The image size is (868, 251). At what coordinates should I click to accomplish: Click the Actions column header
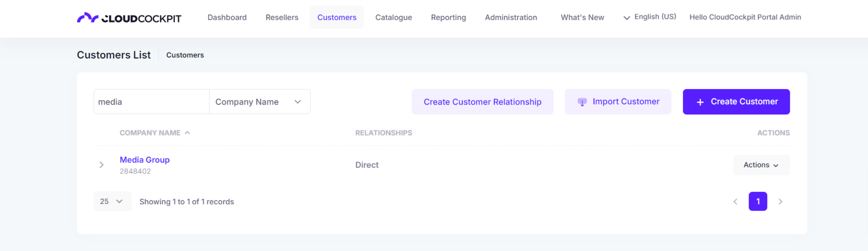[773, 133]
